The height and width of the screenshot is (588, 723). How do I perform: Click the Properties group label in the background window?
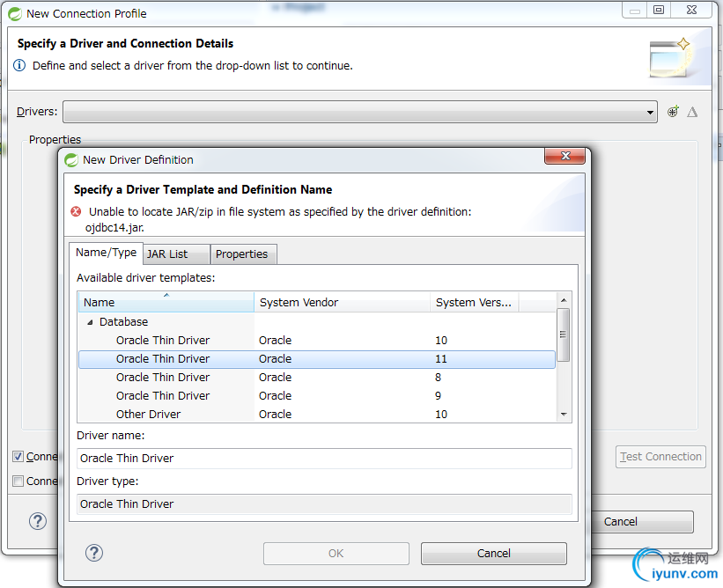click(x=55, y=140)
